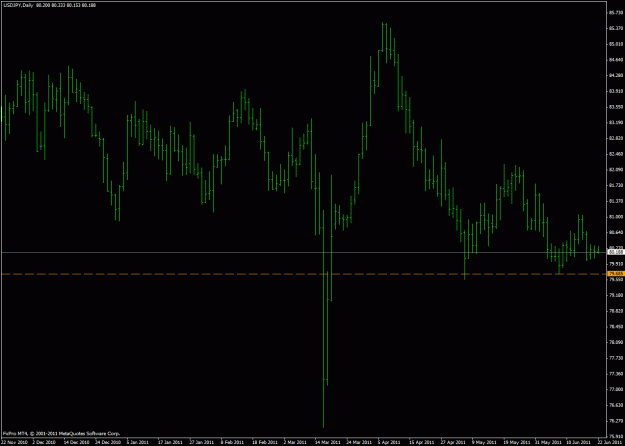Click the 78.450 price scale label
This screenshot has height=446, width=625.
[x=616, y=327]
